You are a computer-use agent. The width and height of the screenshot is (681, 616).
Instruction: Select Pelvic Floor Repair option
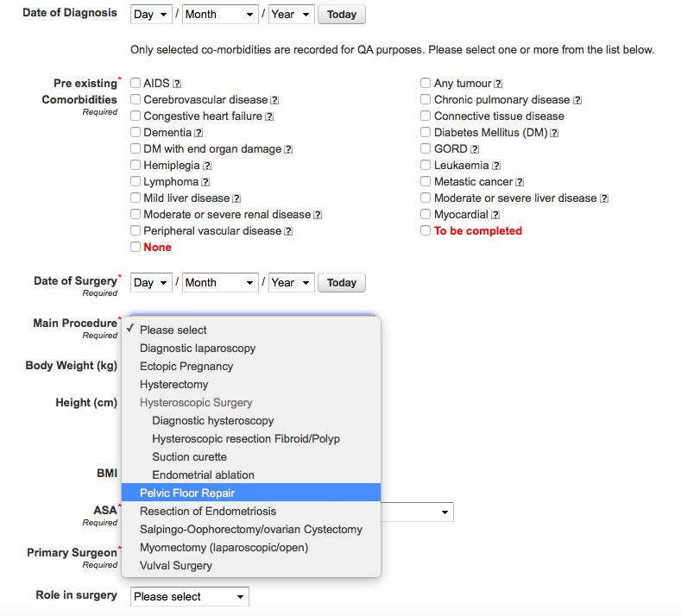point(251,493)
